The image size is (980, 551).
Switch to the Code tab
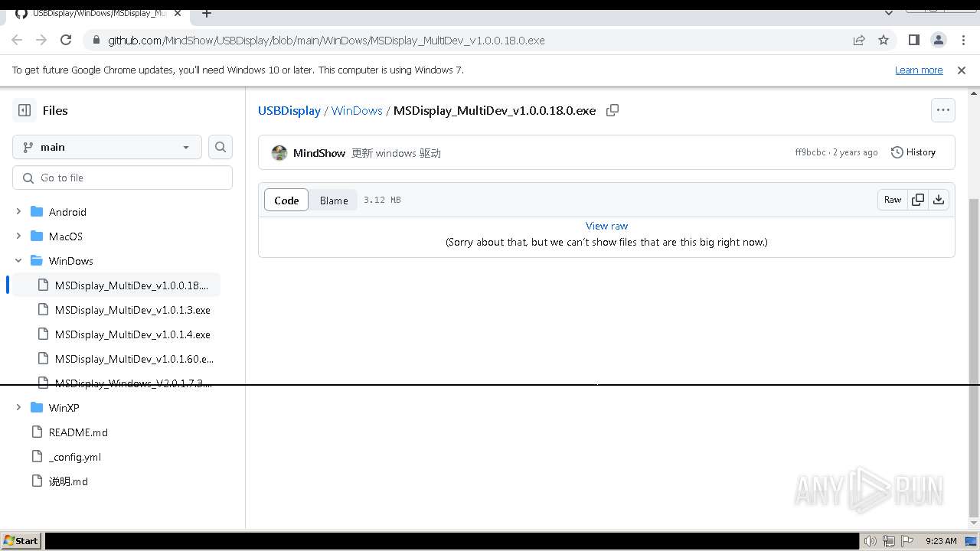(286, 200)
